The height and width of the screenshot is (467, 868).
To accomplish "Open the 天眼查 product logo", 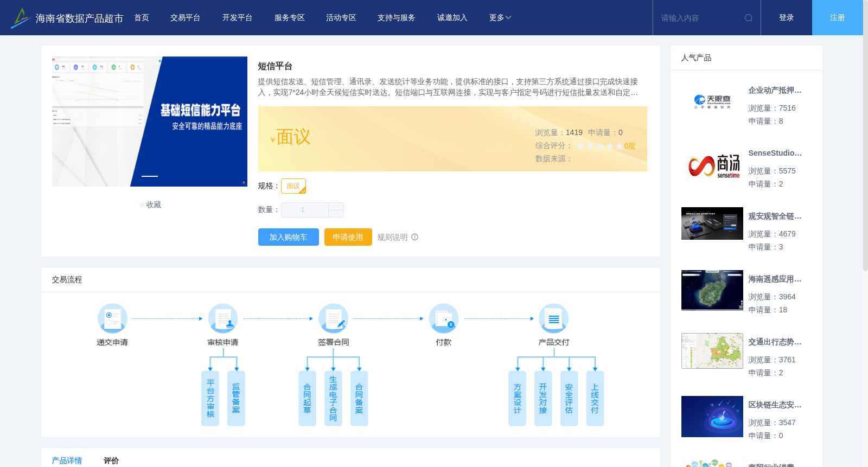I will click(712, 102).
